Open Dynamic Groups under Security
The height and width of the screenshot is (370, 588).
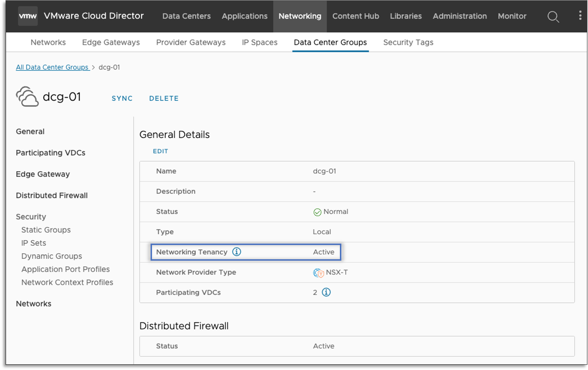pyautogui.click(x=52, y=256)
